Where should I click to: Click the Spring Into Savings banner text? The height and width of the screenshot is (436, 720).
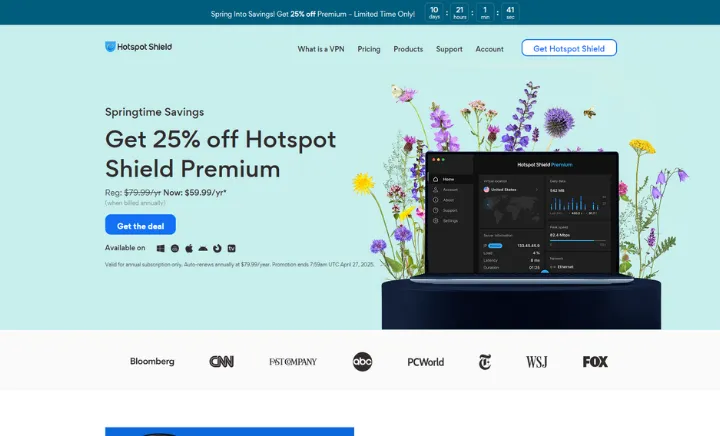[x=313, y=14]
